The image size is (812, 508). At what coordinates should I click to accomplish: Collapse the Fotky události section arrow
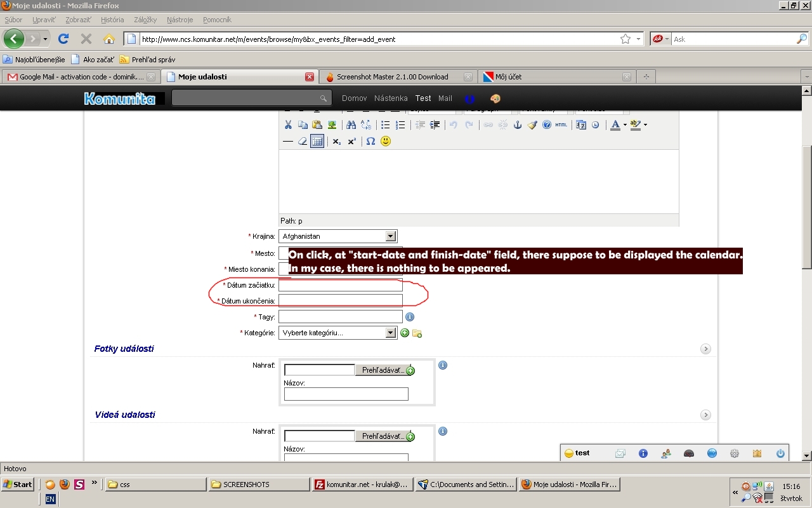point(705,349)
